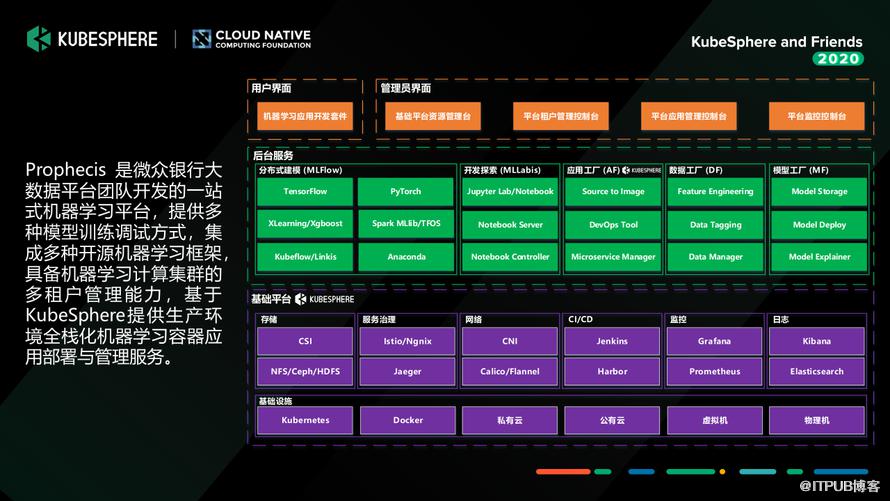Click the 模型工厂 (MF) column header
Image resolution: width=890 pixels, height=501 pixels.
click(800, 170)
